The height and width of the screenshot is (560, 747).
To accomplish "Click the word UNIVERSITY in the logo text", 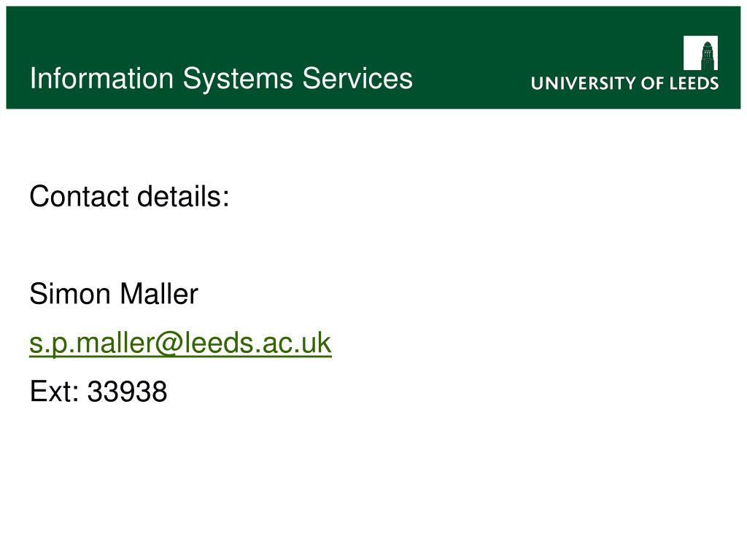I will (x=584, y=83).
